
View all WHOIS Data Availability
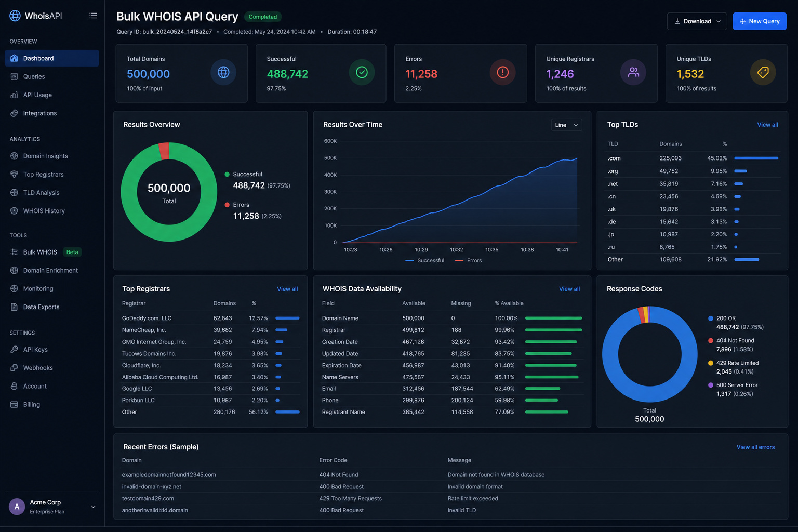point(569,289)
